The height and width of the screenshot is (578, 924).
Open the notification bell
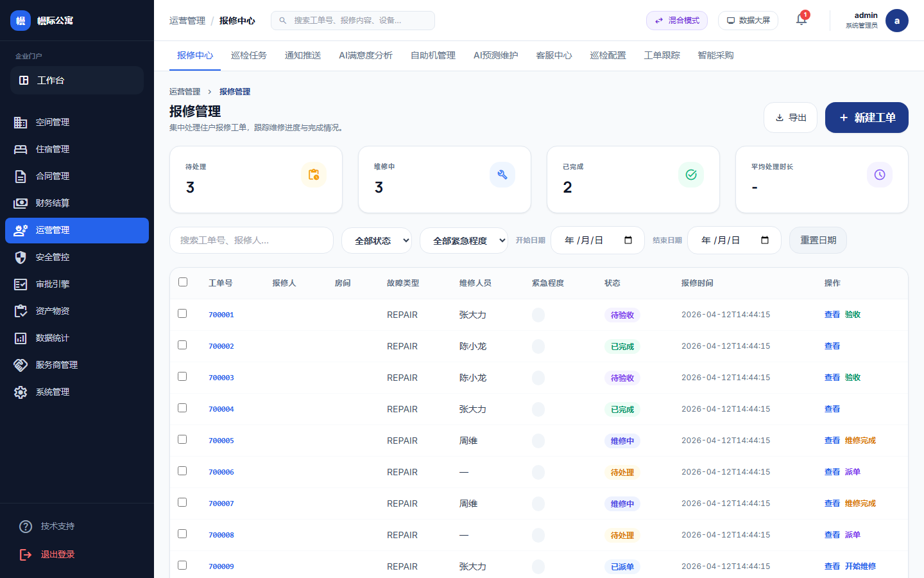pos(800,20)
